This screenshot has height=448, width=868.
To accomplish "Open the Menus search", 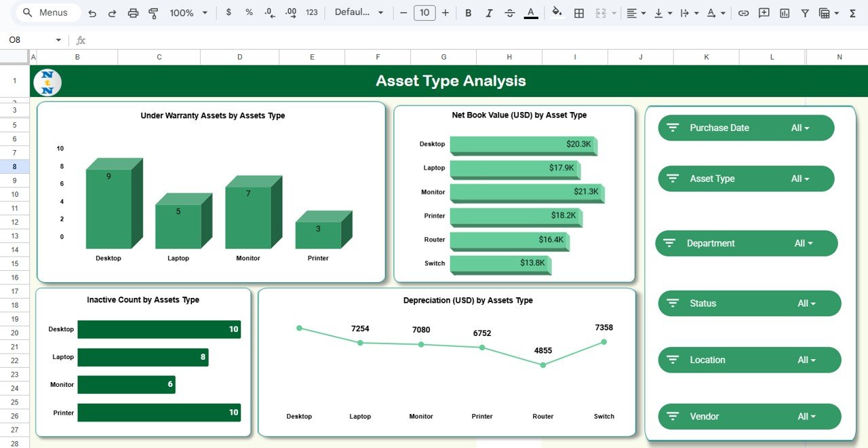I will coord(46,12).
